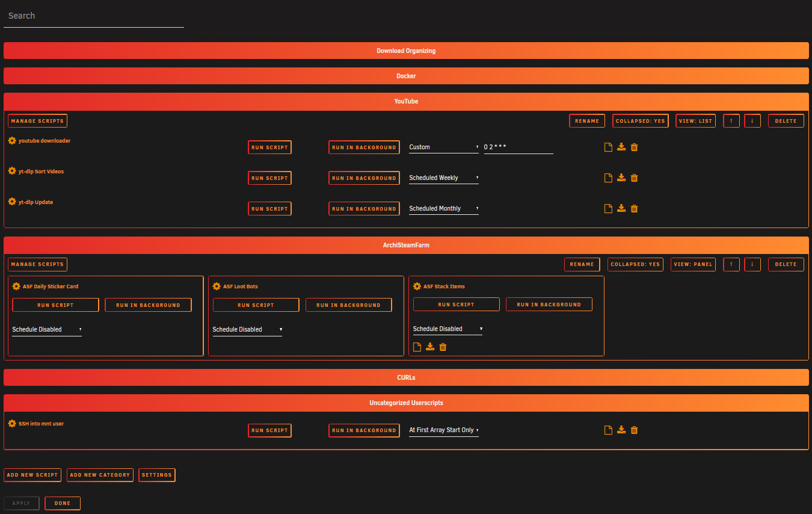The width and height of the screenshot is (812, 514).
Task: Edit the custom cron field 0 2 * * *
Action: pos(518,147)
